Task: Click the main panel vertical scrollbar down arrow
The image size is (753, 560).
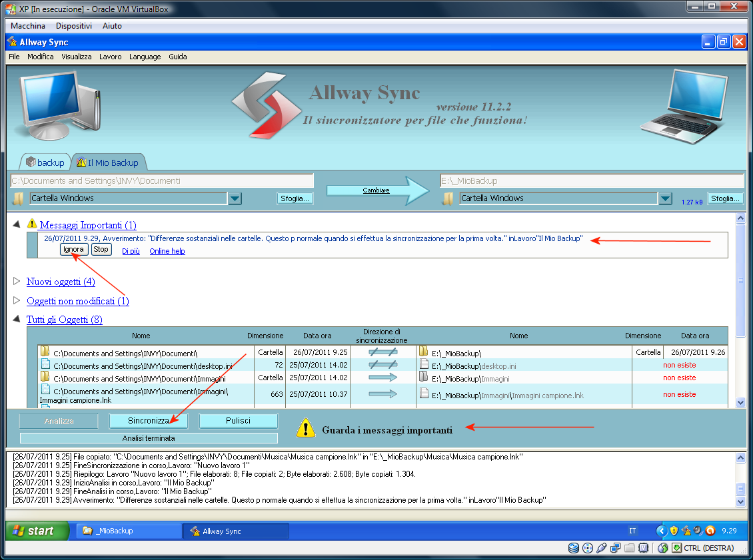Action: (740, 403)
